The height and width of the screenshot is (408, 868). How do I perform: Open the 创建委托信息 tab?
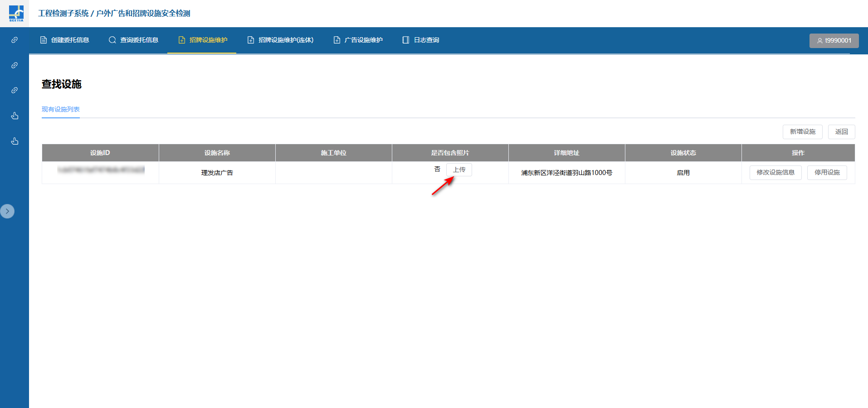tap(65, 40)
